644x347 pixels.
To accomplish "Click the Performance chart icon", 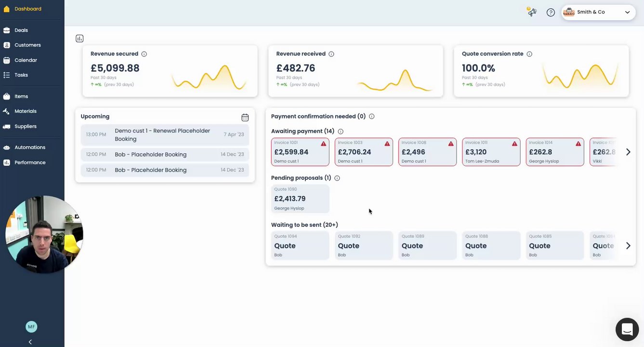I will [x=7, y=162].
